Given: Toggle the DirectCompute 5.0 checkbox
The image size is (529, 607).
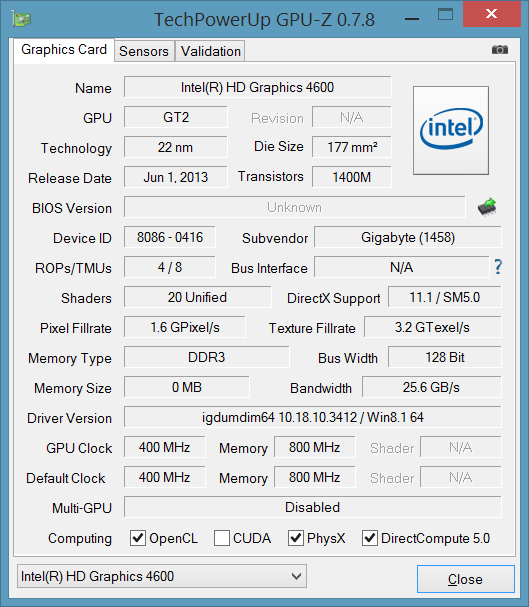Looking at the screenshot, I should point(370,538).
